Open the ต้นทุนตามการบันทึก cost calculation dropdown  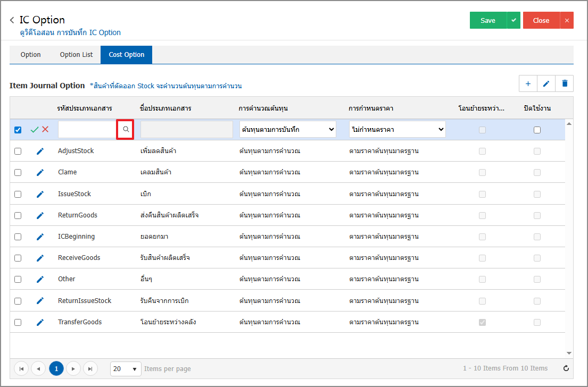[288, 130]
